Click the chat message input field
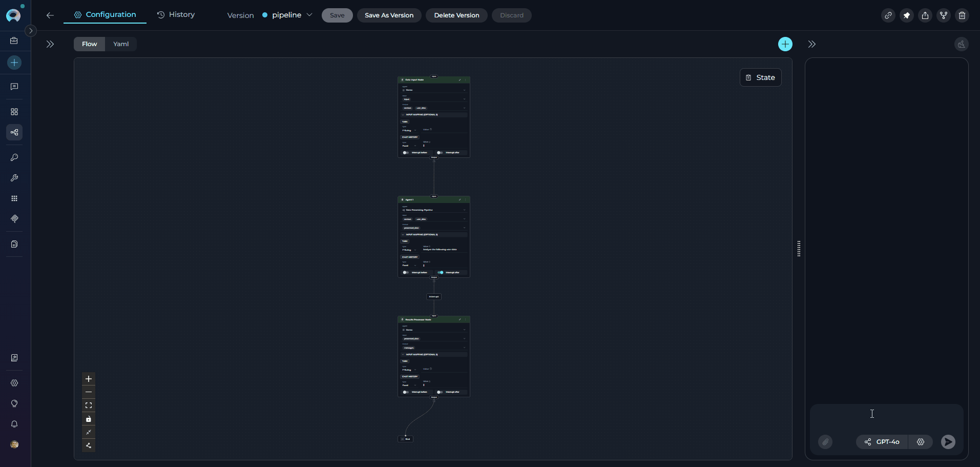This screenshot has width=980, height=467. pyautogui.click(x=886, y=418)
